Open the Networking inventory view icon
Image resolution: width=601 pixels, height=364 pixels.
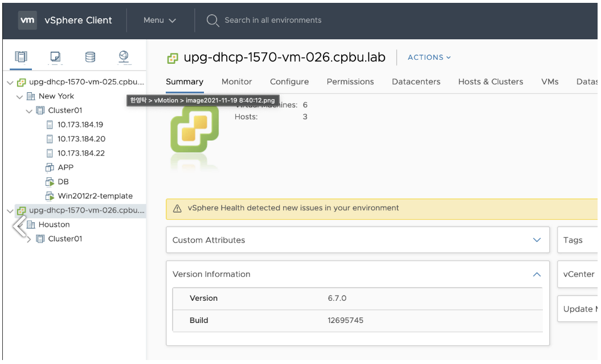pyautogui.click(x=124, y=57)
